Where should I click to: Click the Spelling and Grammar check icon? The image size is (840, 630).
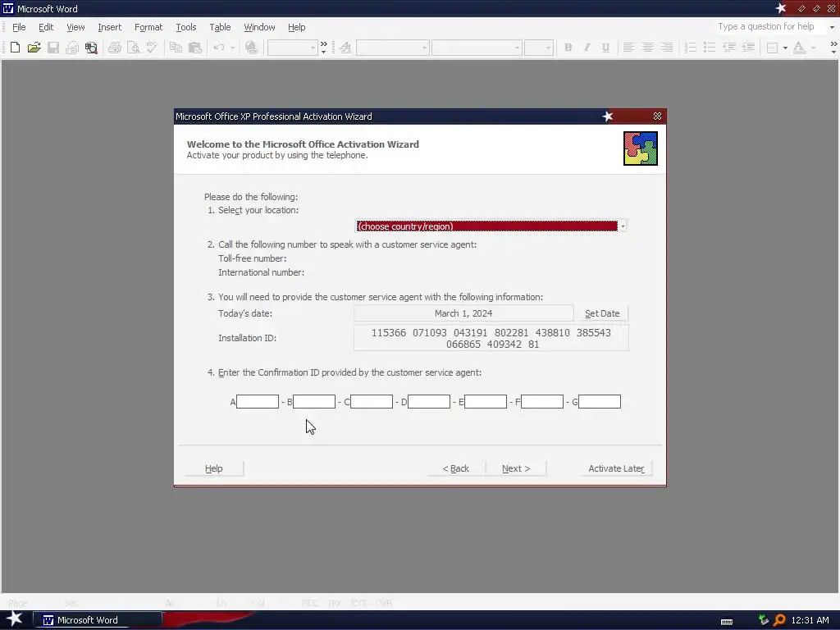click(152, 48)
